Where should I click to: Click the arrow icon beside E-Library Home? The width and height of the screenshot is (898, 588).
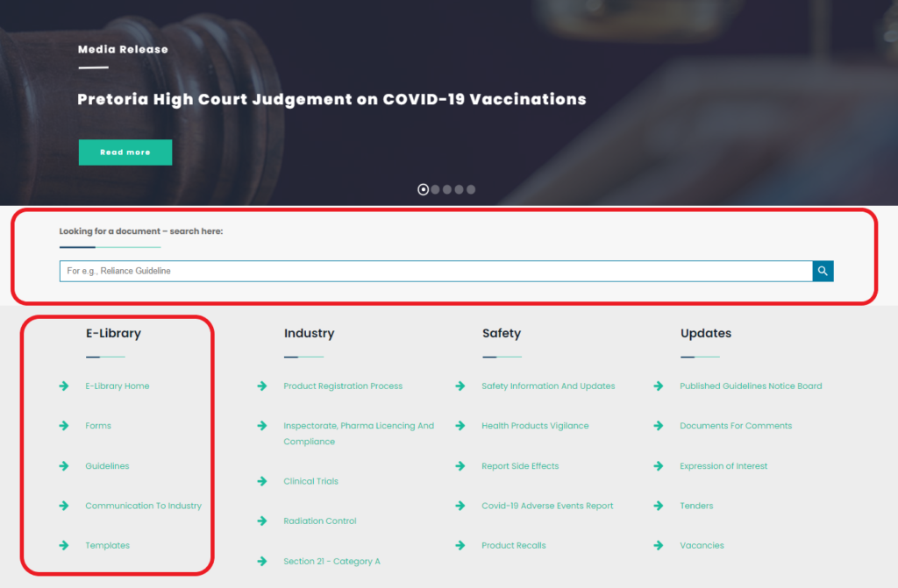point(64,386)
